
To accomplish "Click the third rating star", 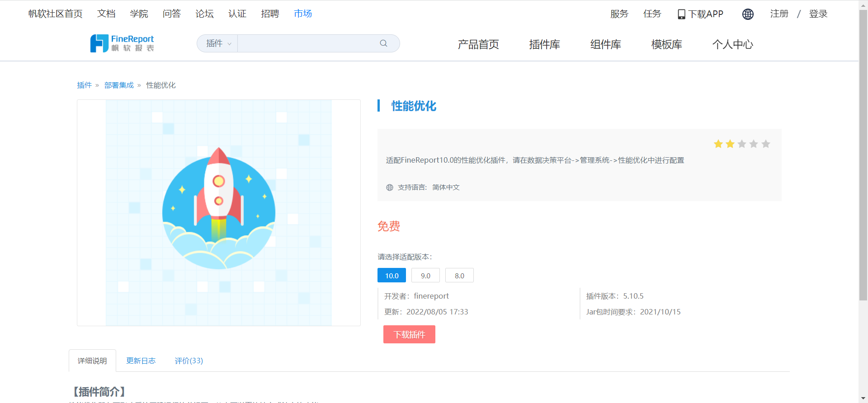I will (x=742, y=144).
